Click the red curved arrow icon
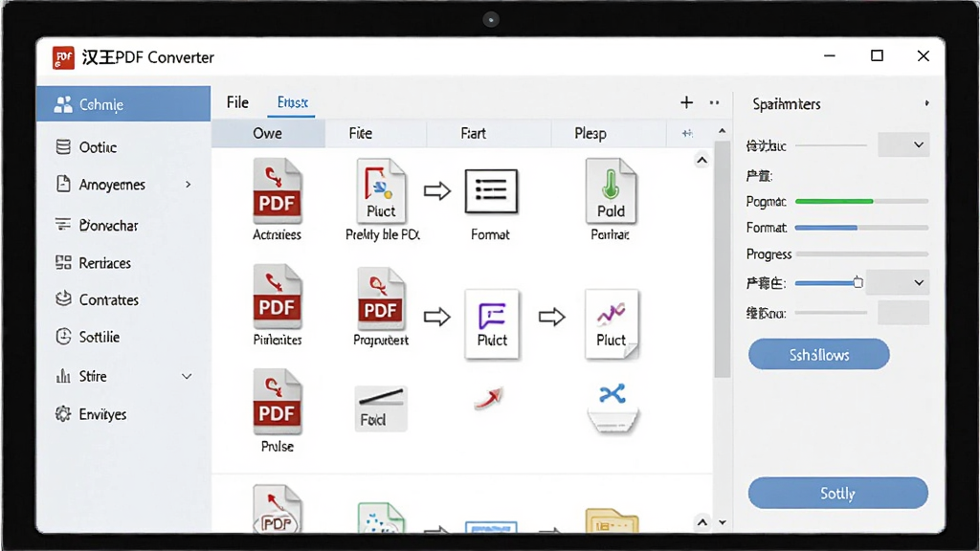980x551 pixels. pos(489,398)
